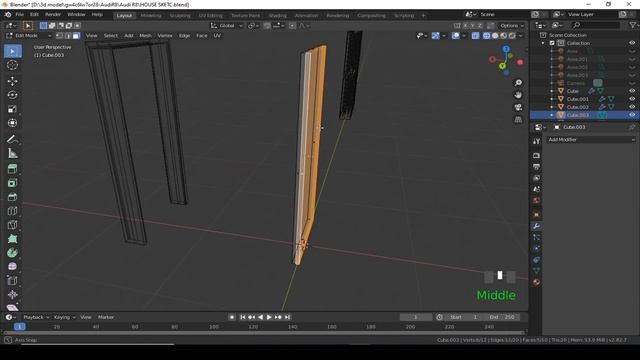
Task: Hide Cube.003 with its eye icon
Action: pyautogui.click(x=632, y=115)
